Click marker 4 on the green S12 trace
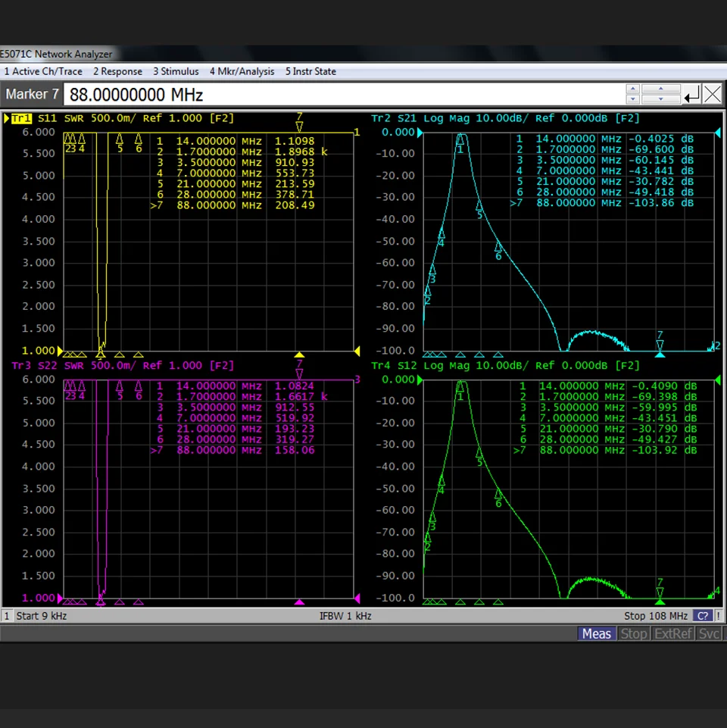 441,485
